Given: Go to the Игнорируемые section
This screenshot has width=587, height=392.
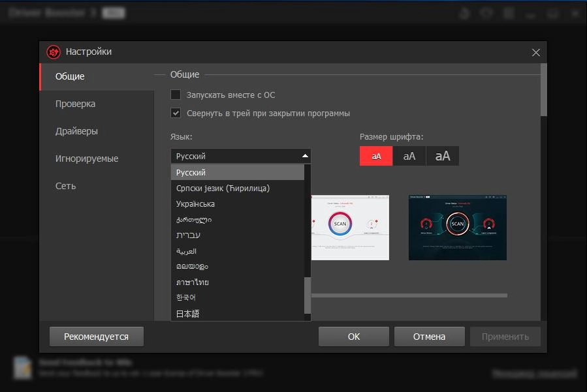Looking at the screenshot, I should pyautogui.click(x=97, y=158).
